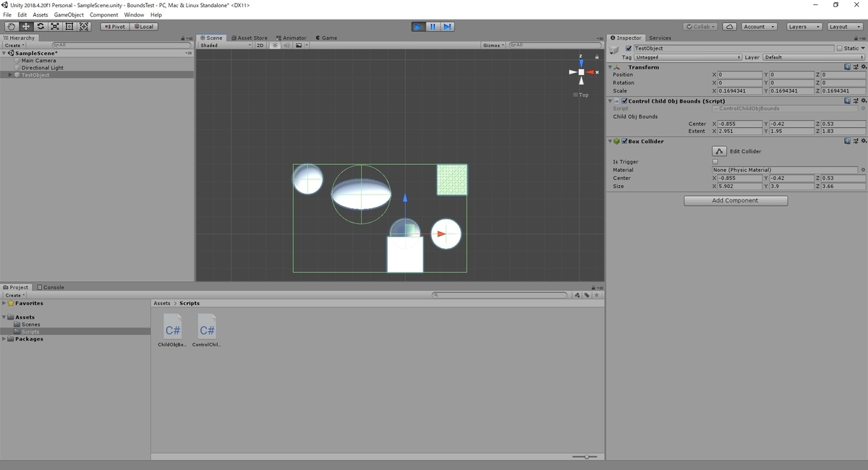Toggle scene audio speaker icon
868x470 pixels.
(x=286, y=46)
